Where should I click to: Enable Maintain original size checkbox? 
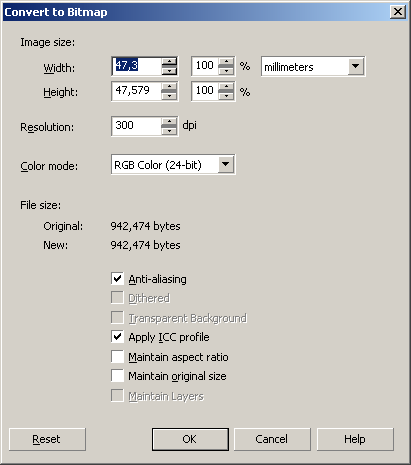(117, 376)
